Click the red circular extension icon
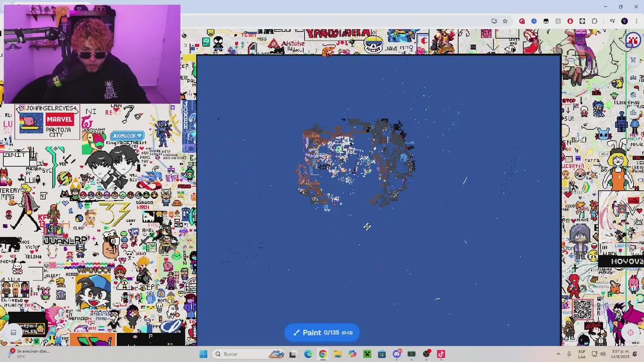This screenshot has height=362, width=644. pos(522,21)
